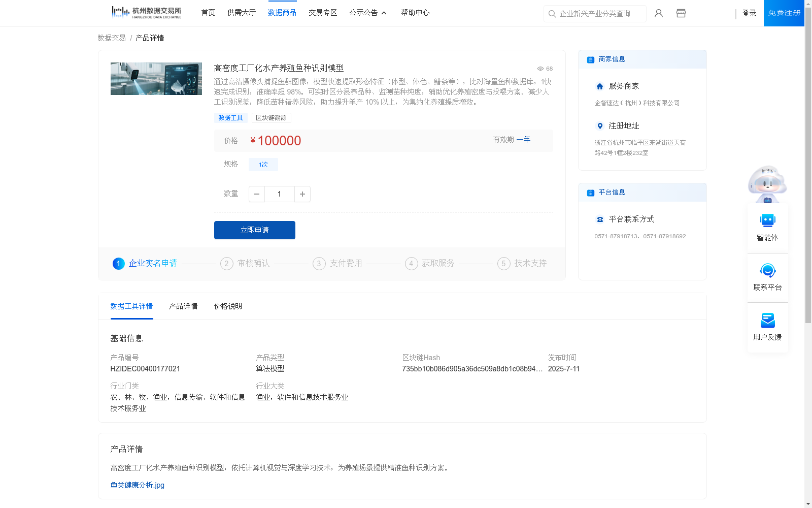The width and height of the screenshot is (812, 508).
Task: Click the 立即申请 button
Action: click(x=255, y=230)
